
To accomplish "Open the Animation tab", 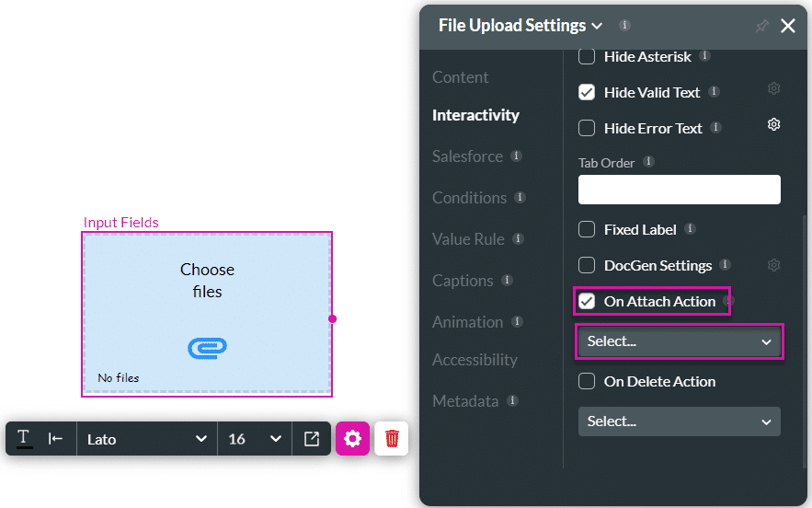I will (468, 322).
